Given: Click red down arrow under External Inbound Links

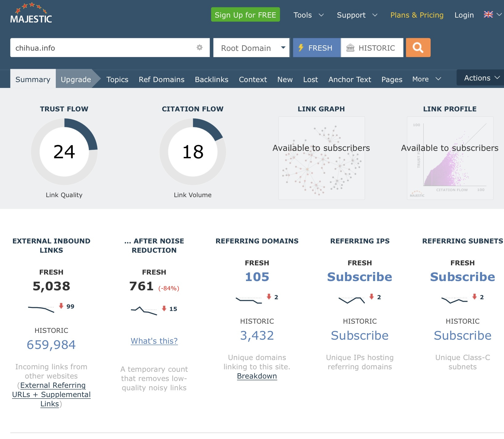Looking at the screenshot, I should [x=61, y=306].
